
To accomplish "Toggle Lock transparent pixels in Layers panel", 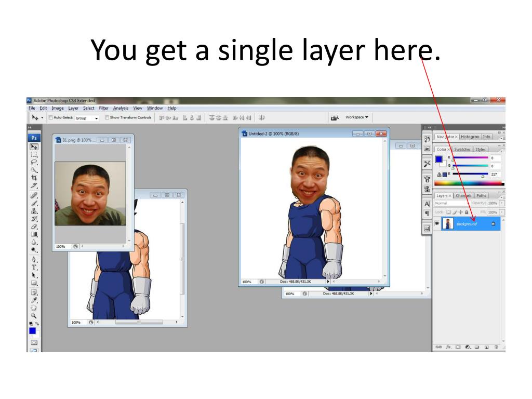I will pyautogui.click(x=448, y=212).
